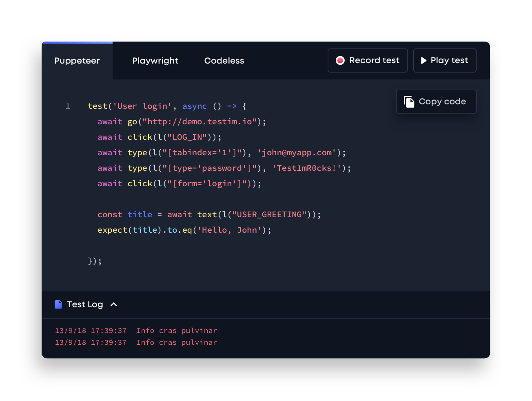The height and width of the screenshot is (401, 532).
Task: Click the second log entry row
Action: [136, 342]
